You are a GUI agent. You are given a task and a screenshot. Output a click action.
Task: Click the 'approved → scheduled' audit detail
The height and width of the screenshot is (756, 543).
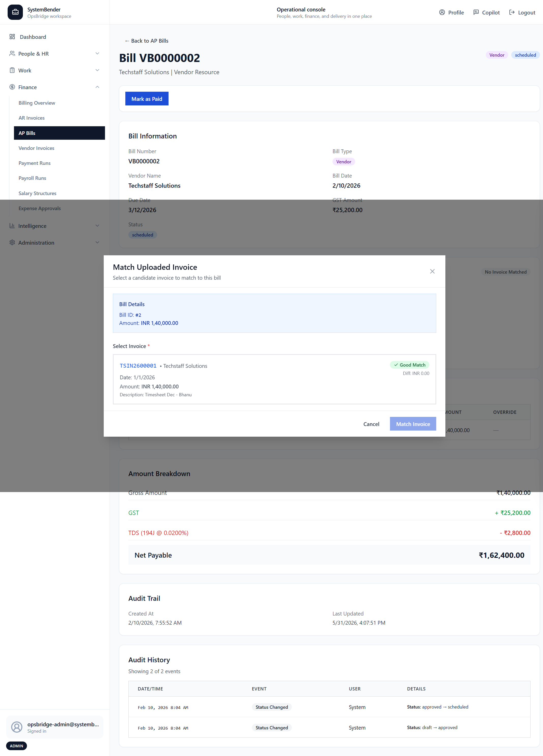438,707
